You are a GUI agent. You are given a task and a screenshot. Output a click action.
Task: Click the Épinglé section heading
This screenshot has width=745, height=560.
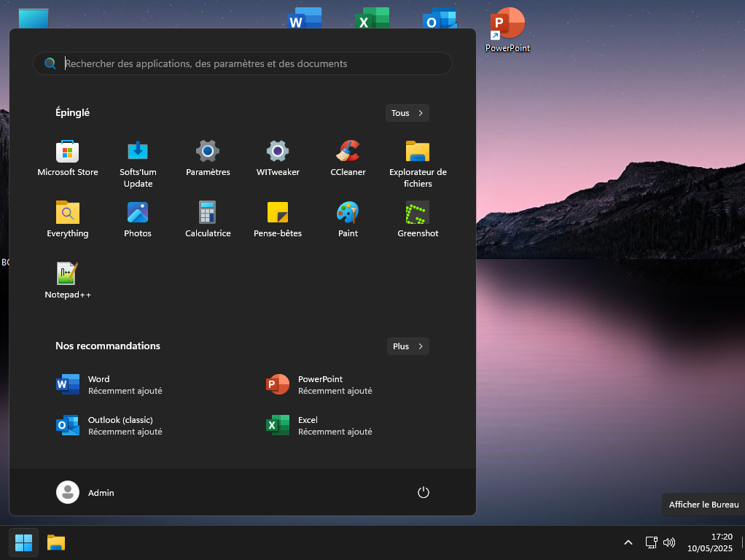point(72,113)
